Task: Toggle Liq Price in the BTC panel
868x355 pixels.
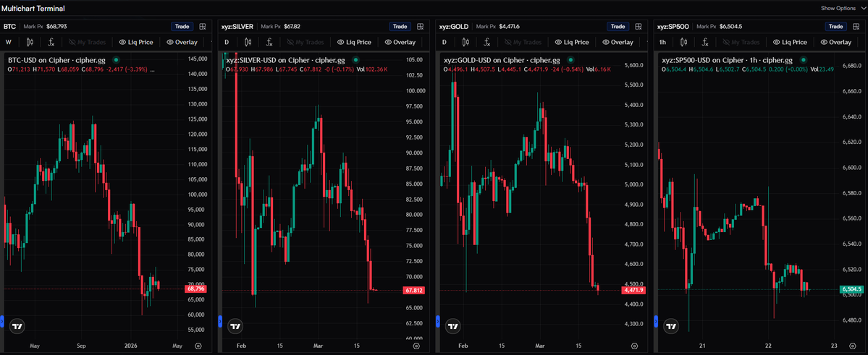Action: (x=136, y=42)
